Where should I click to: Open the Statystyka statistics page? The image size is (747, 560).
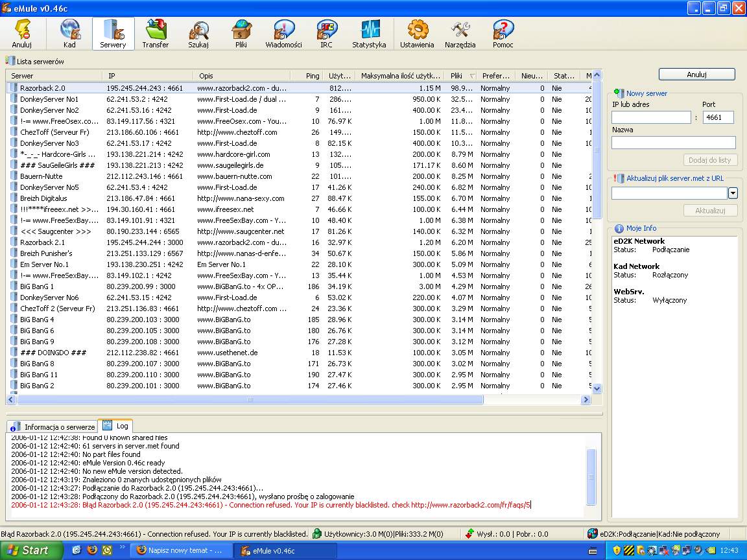coord(369,33)
